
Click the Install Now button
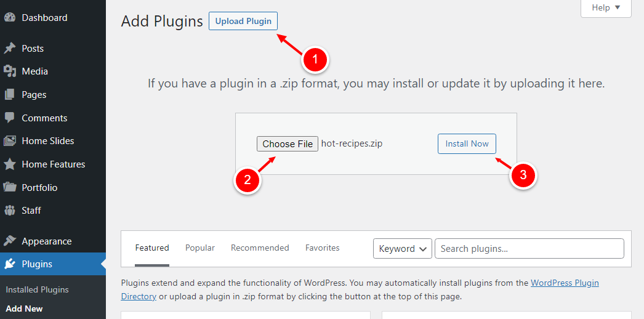click(x=467, y=143)
